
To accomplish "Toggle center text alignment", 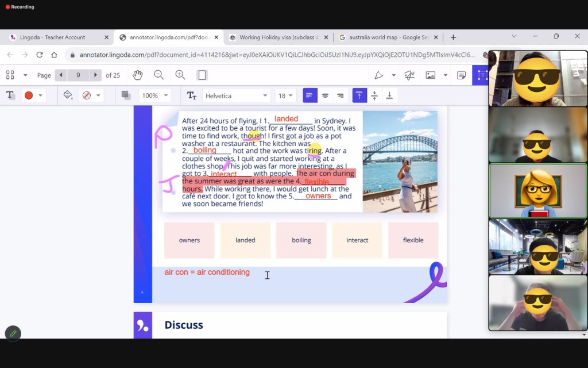I will click(x=325, y=95).
